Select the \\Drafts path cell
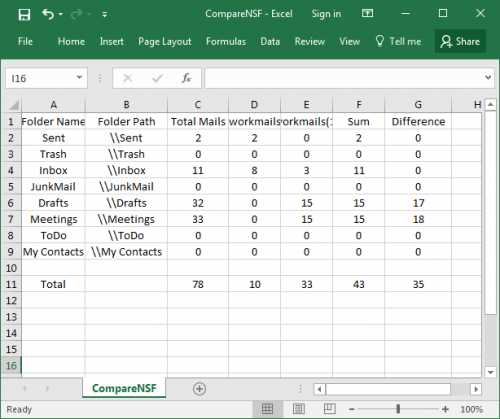The height and width of the screenshot is (419, 500). (x=126, y=203)
